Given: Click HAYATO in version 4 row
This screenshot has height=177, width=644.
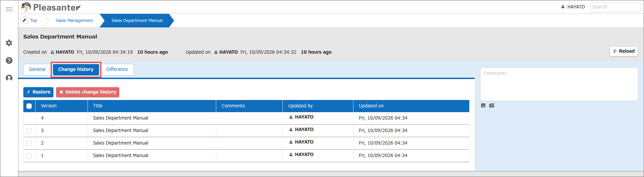Looking at the screenshot, I should pos(304,117).
